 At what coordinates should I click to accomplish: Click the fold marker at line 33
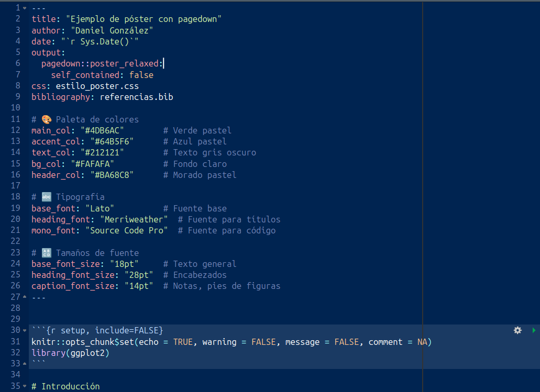[25, 364]
